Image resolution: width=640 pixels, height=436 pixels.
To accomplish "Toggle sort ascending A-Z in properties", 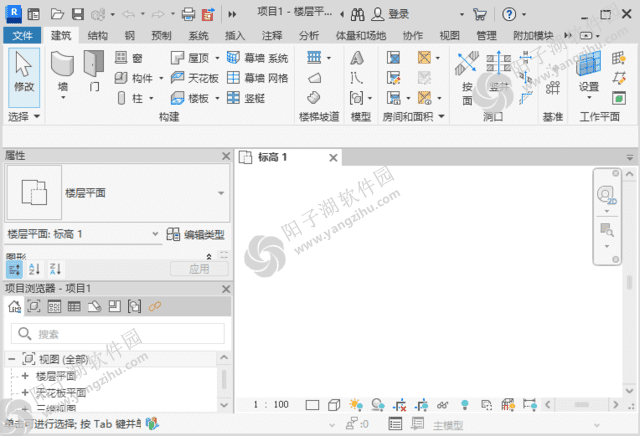I will pyautogui.click(x=34, y=269).
